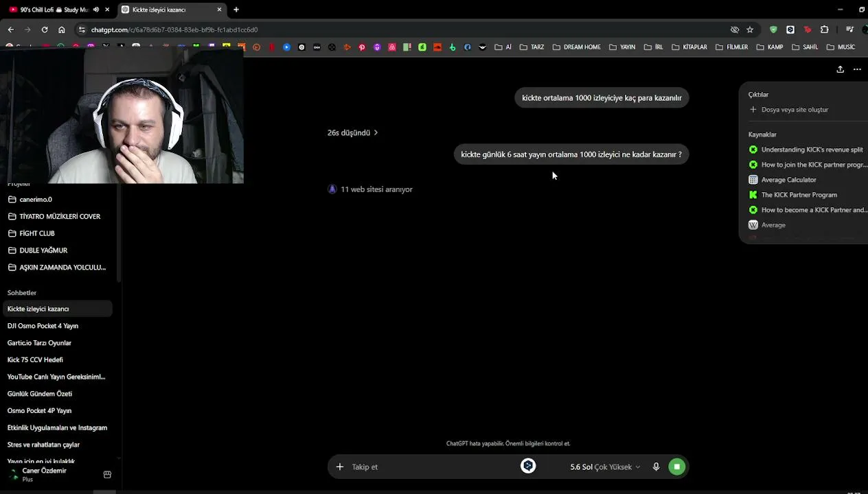Click the share icon in chat header

840,69
